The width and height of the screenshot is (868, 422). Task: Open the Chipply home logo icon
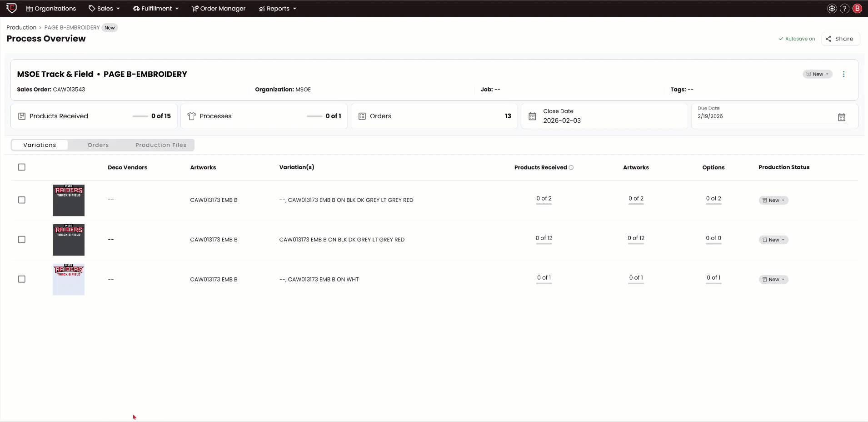click(11, 8)
